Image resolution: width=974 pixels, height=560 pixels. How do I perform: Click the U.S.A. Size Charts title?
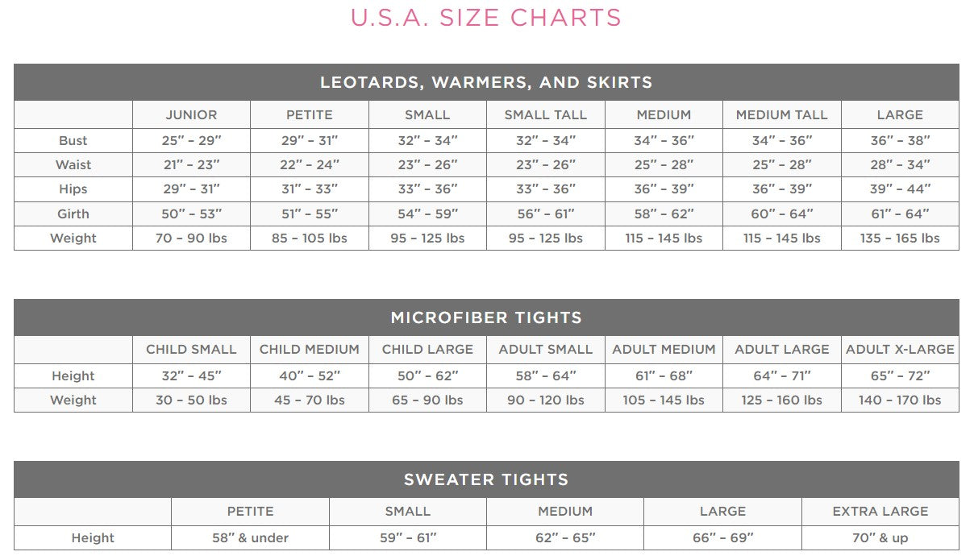pyautogui.click(x=486, y=18)
